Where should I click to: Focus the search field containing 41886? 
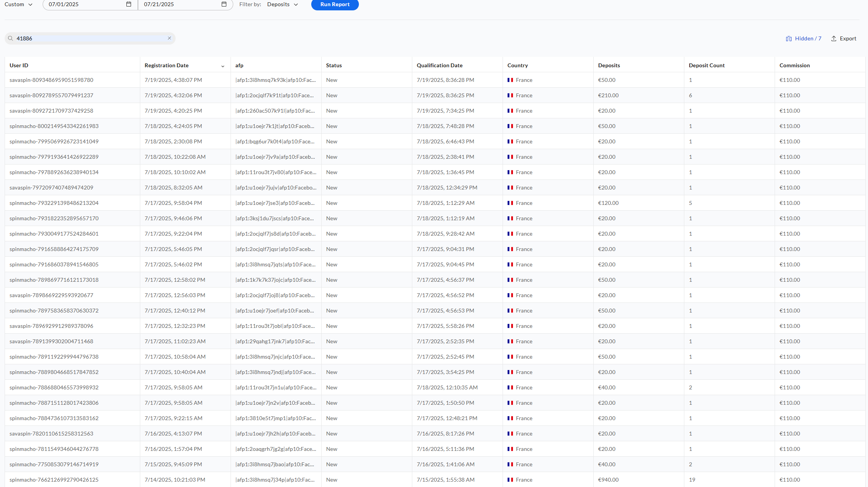(x=90, y=38)
